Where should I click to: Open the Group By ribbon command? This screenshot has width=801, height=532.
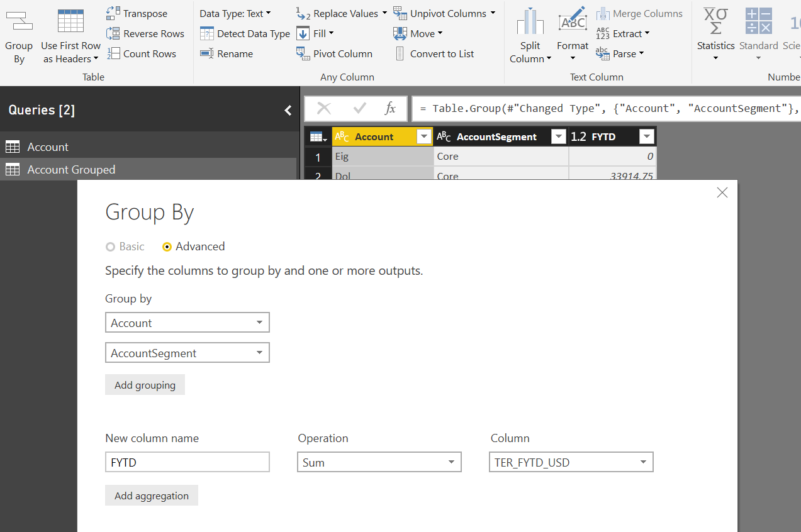click(19, 35)
